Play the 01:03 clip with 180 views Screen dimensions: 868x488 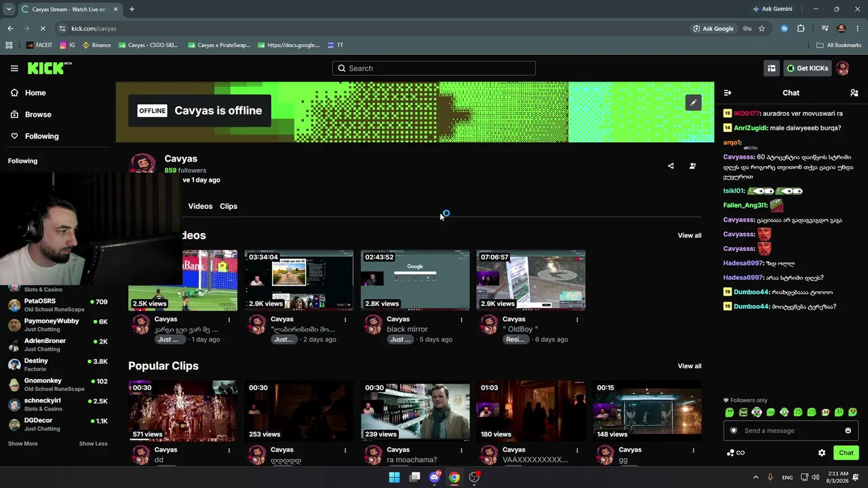click(531, 411)
